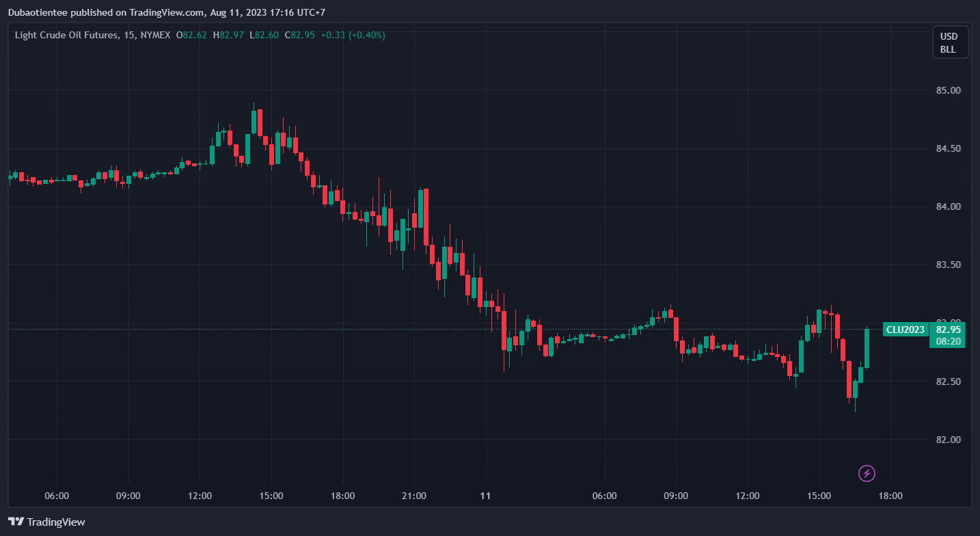This screenshot has width=980, height=536.
Task: Click the low value L82.60
Action: click(264, 35)
